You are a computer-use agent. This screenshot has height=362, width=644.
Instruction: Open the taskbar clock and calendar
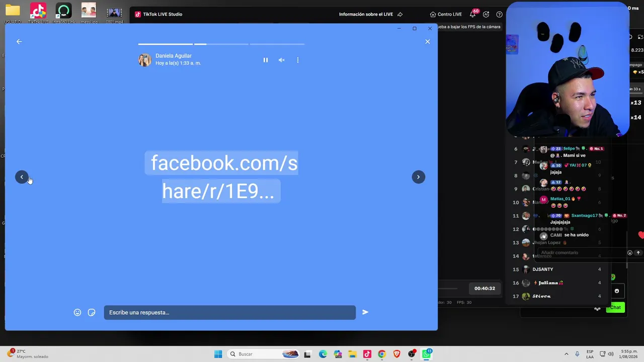click(629, 354)
